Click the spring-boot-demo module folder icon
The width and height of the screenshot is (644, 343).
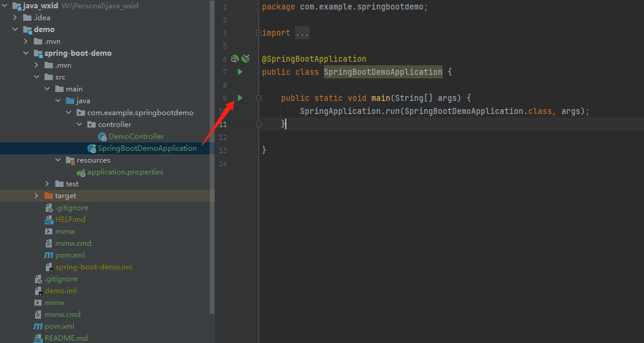coord(38,54)
